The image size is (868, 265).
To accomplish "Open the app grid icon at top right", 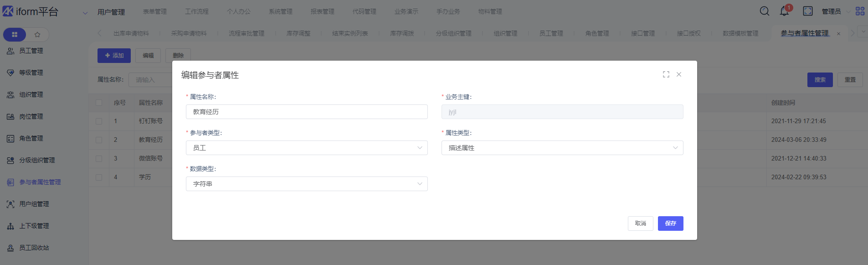I will [860, 11].
